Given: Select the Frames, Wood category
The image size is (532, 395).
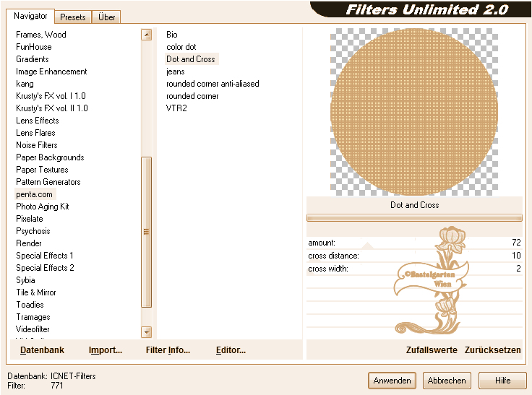Looking at the screenshot, I should point(41,35).
